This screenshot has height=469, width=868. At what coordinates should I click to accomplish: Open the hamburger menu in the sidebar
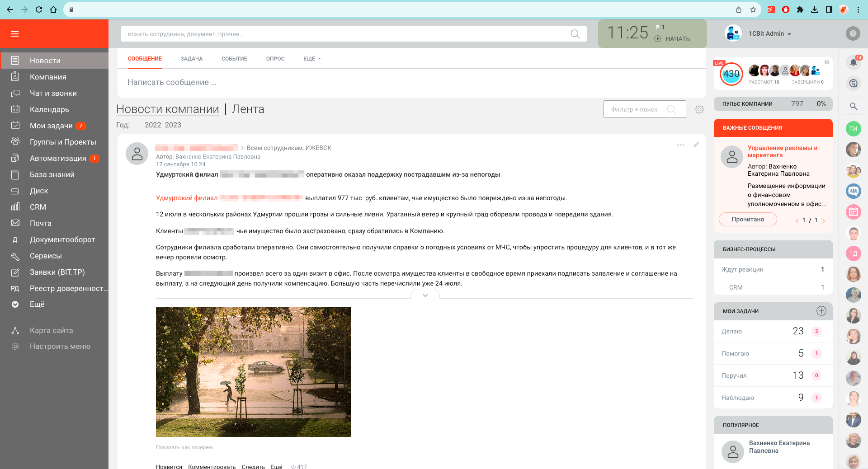[x=15, y=34]
